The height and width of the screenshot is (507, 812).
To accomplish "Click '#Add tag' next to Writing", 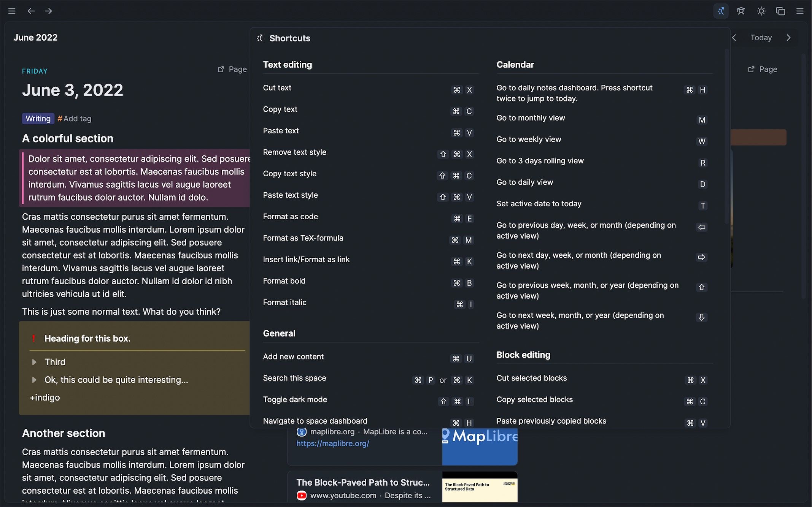I will pos(75,118).
